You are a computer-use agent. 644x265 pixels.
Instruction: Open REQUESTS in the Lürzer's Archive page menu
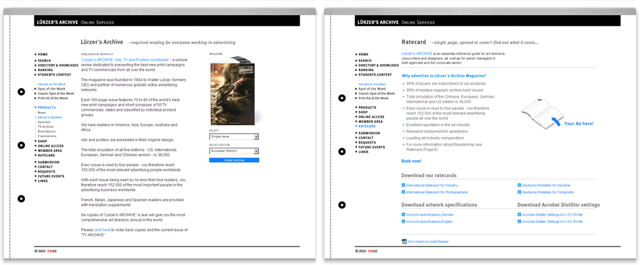(x=46, y=171)
